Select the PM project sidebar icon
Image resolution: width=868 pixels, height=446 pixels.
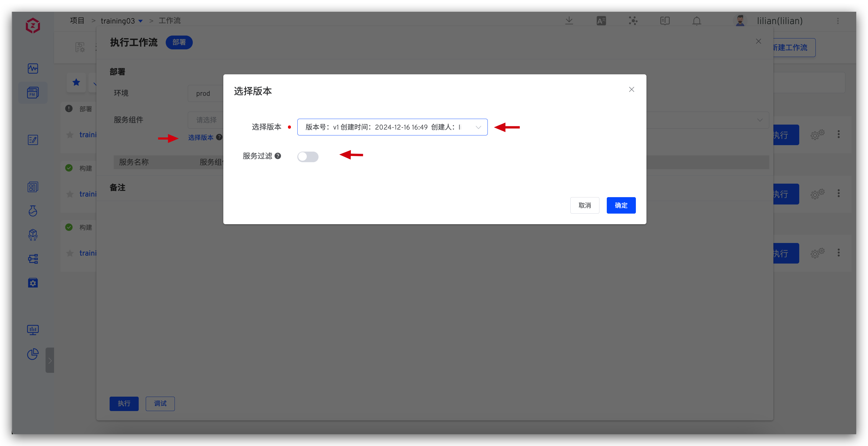tap(33, 92)
